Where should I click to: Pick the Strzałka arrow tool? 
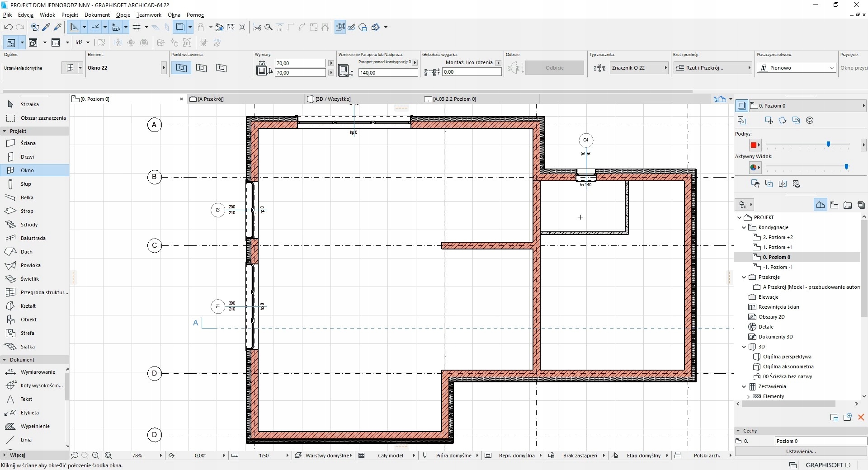coord(29,104)
